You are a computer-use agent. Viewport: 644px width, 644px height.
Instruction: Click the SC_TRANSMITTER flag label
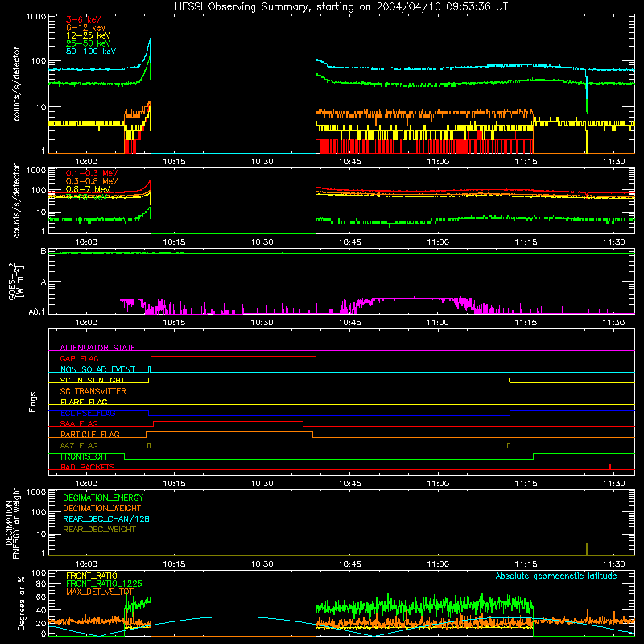[93, 391]
